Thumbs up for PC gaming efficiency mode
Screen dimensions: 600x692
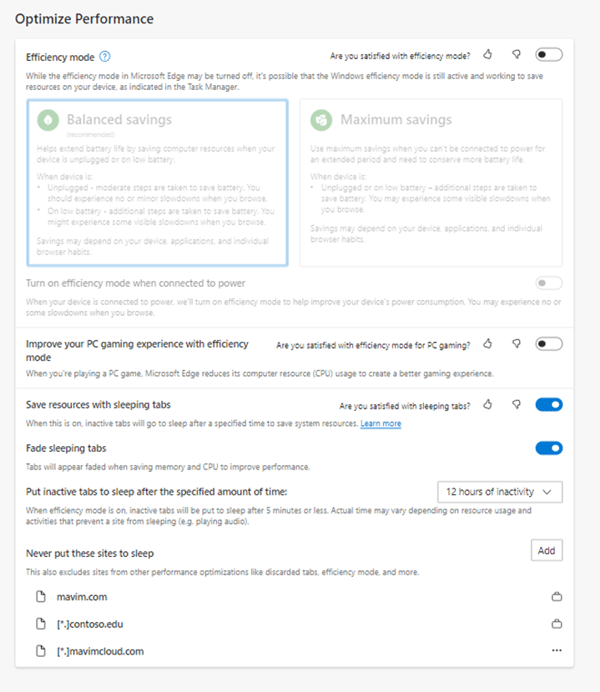point(488,344)
